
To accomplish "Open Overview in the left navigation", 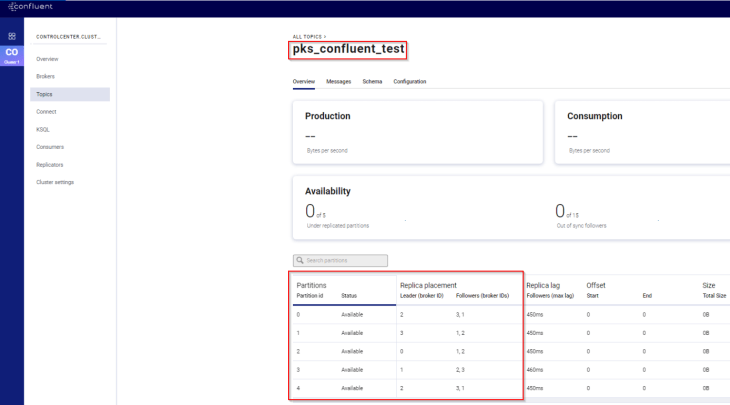I will (47, 59).
